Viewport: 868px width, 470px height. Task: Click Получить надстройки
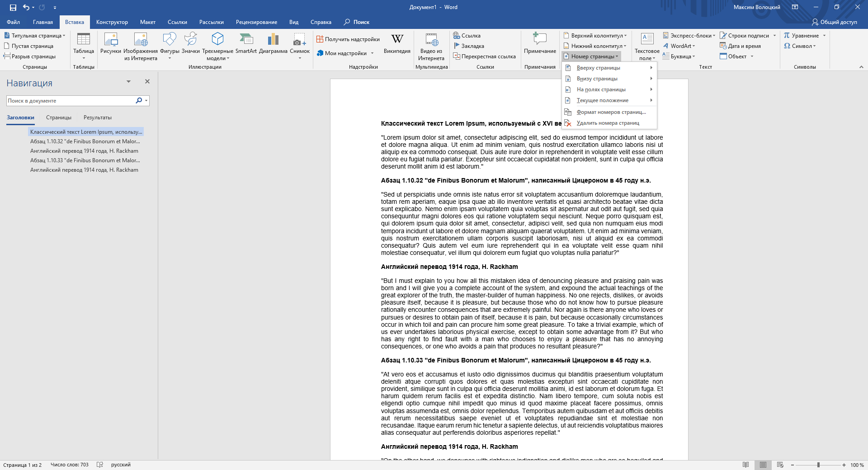348,39
